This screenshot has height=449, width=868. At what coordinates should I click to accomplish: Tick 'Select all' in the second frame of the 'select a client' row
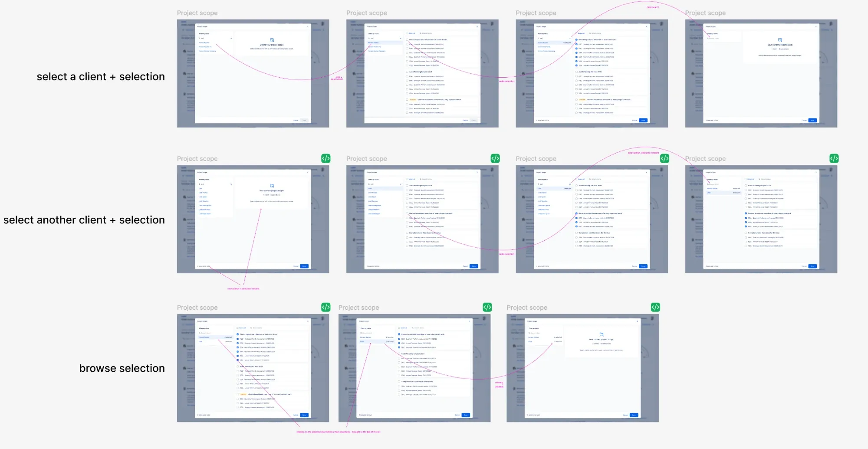click(x=408, y=33)
